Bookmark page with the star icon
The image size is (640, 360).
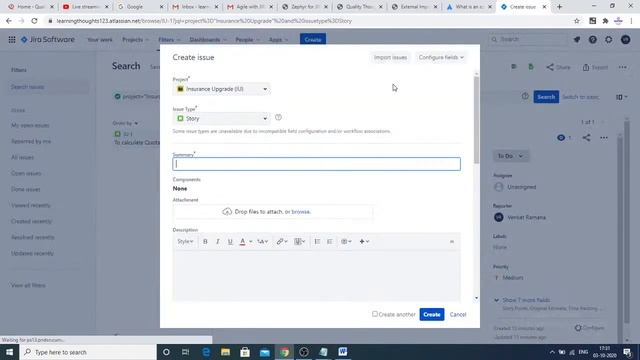[x=577, y=21]
